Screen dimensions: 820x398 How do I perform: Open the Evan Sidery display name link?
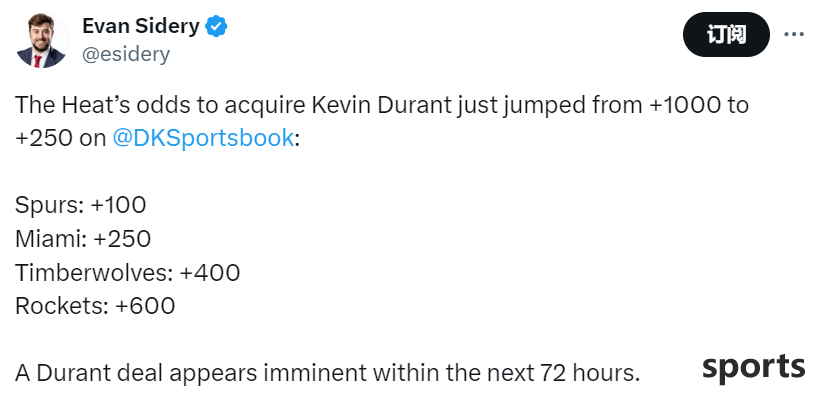[141, 26]
